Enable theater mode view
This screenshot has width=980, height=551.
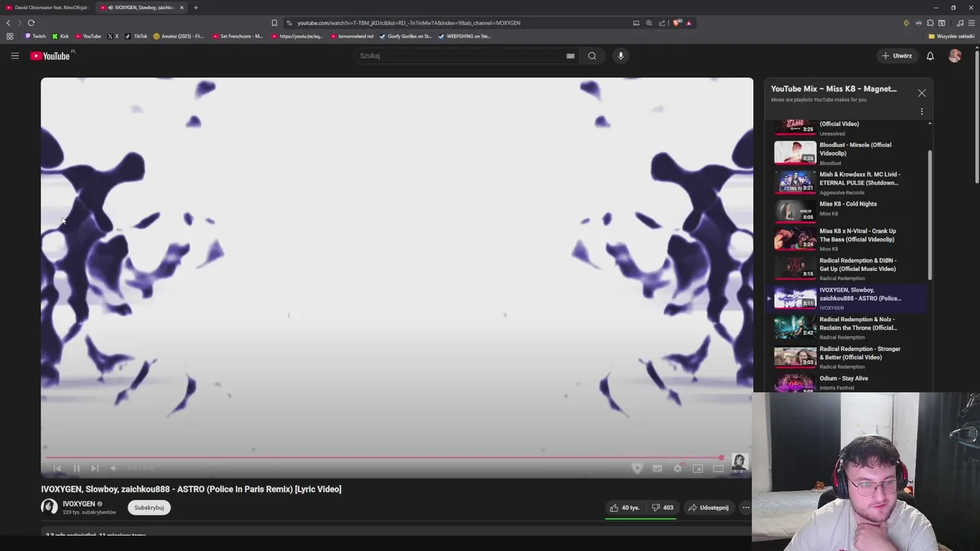coord(718,468)
